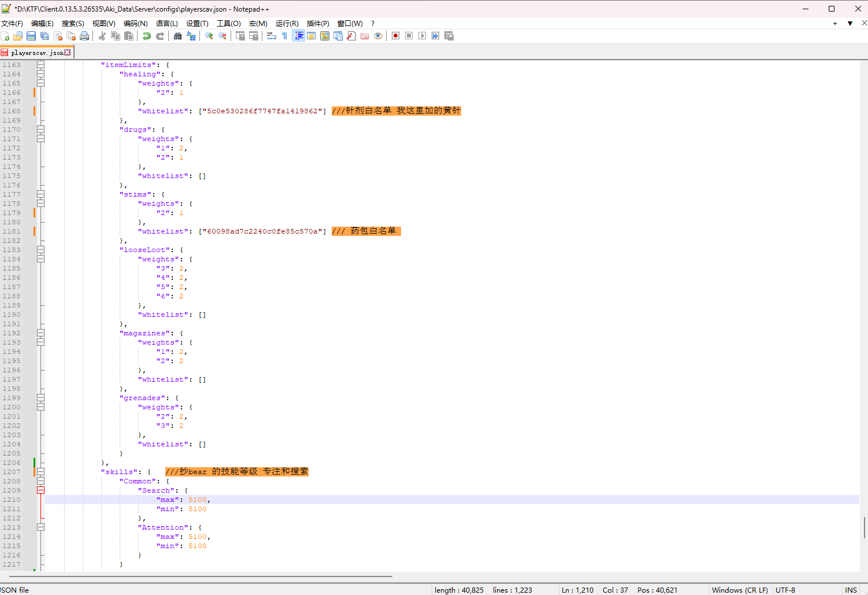Collapse the "itemLimits" fold on line 1163
Screen dimensions: 868x595
40,65
